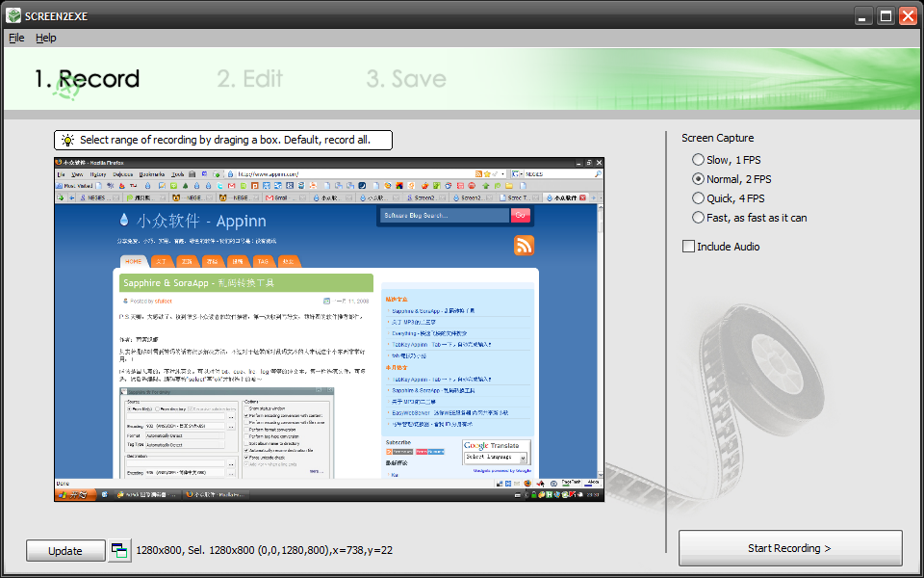This screenshot has width=924, height=578.
Task: Minimize the SCREEN2EXE window
Action: (x=864, y=16)
